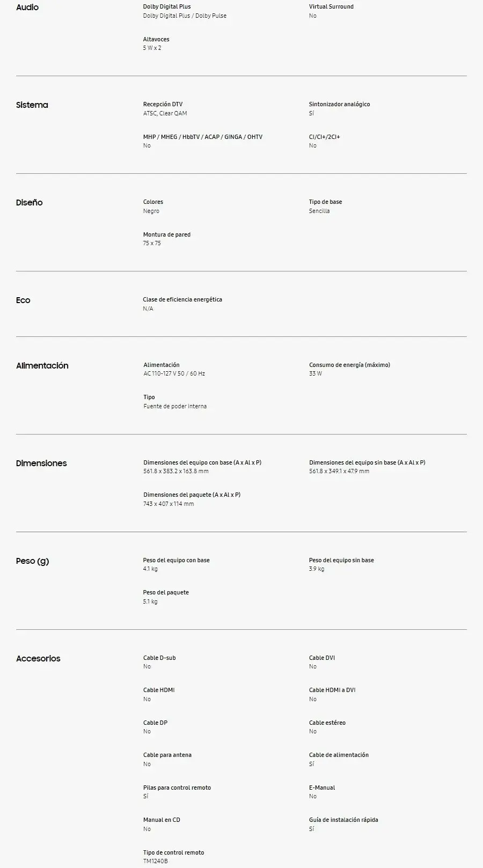This screenshot has width=483, height=868.
Task: Select the Dimensiones section heading
Action: tap(41, 464)
